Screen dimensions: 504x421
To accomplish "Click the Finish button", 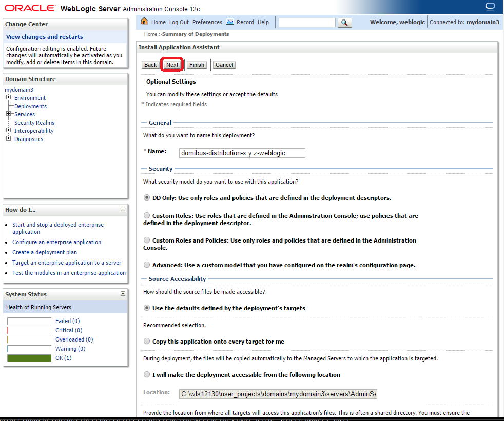I will [x=197, y=65].
